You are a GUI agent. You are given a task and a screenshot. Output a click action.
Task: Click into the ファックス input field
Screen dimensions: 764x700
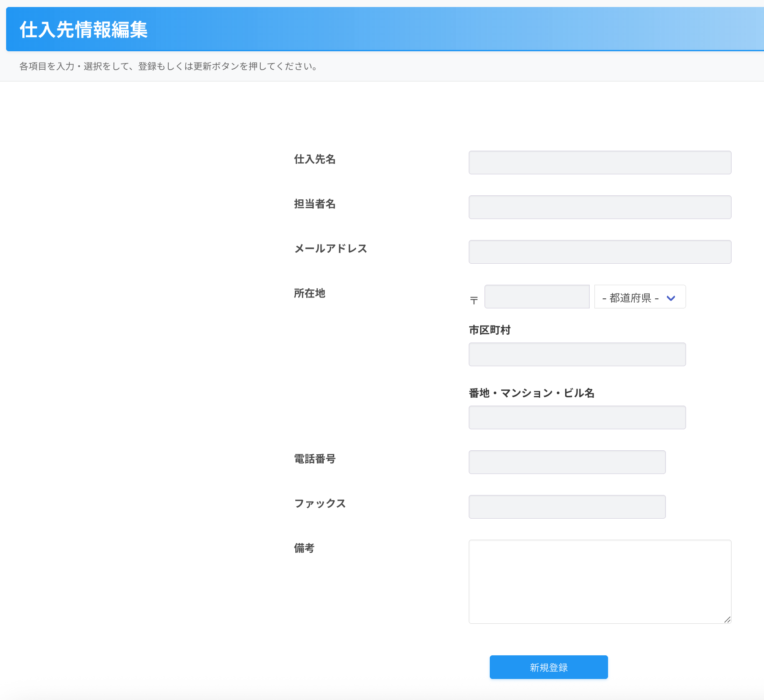point(567,507)
